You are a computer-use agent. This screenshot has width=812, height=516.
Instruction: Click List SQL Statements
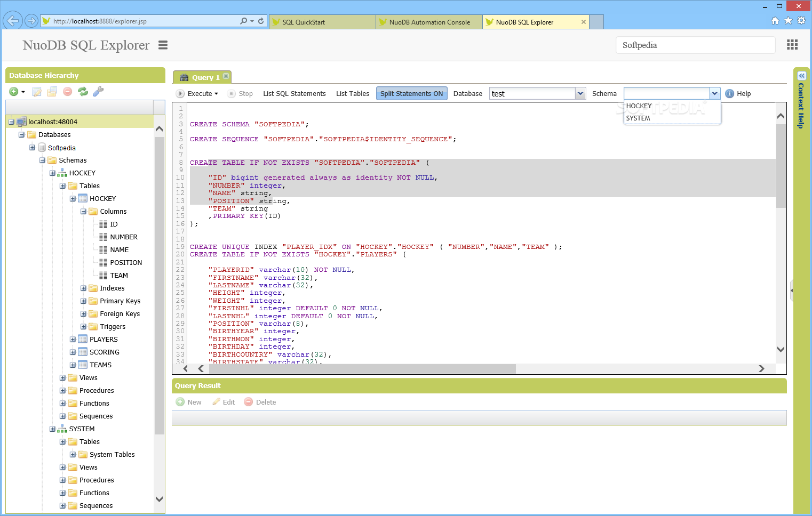click(x=294, y=94)
